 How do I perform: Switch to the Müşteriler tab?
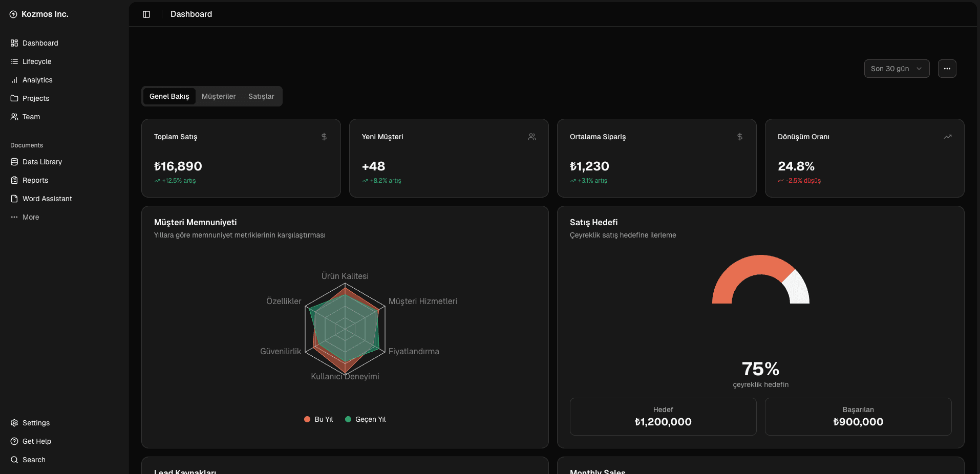219,96
